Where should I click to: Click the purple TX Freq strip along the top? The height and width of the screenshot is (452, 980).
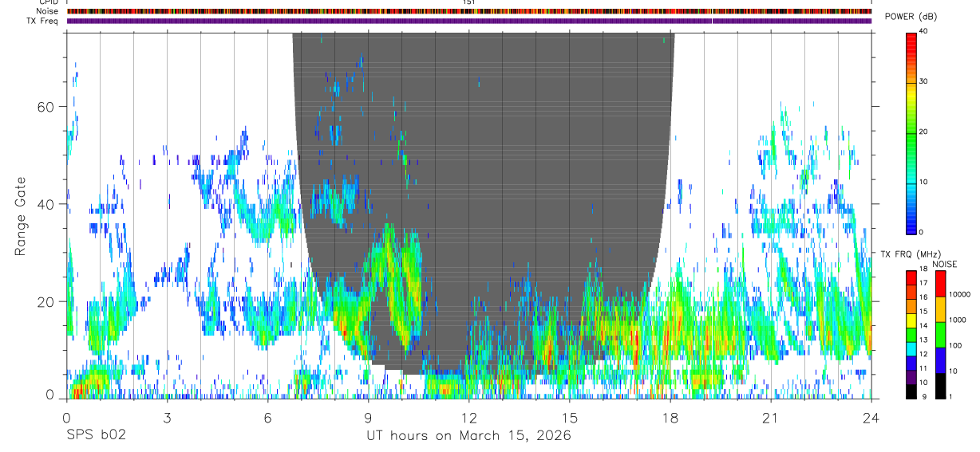(x=469, y=21)
